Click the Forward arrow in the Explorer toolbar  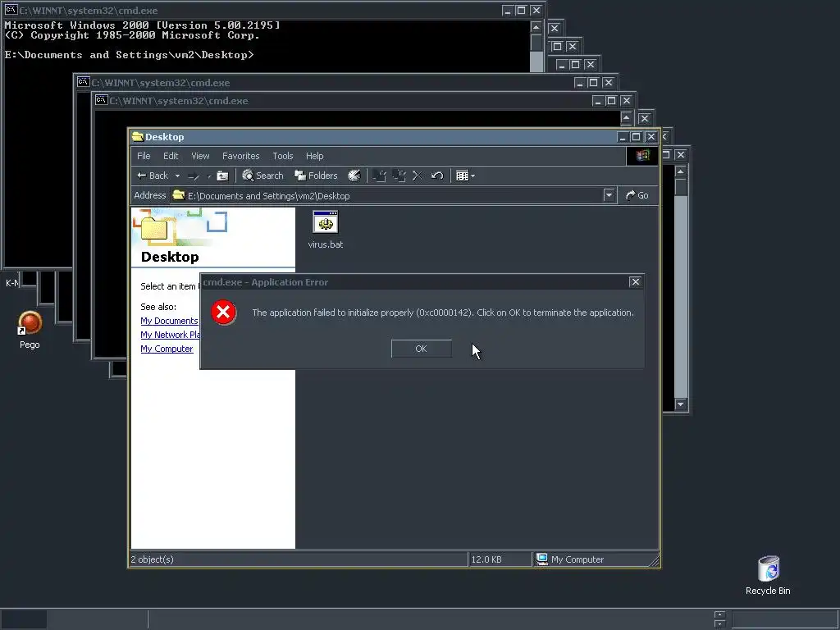(x=194, y=176)
